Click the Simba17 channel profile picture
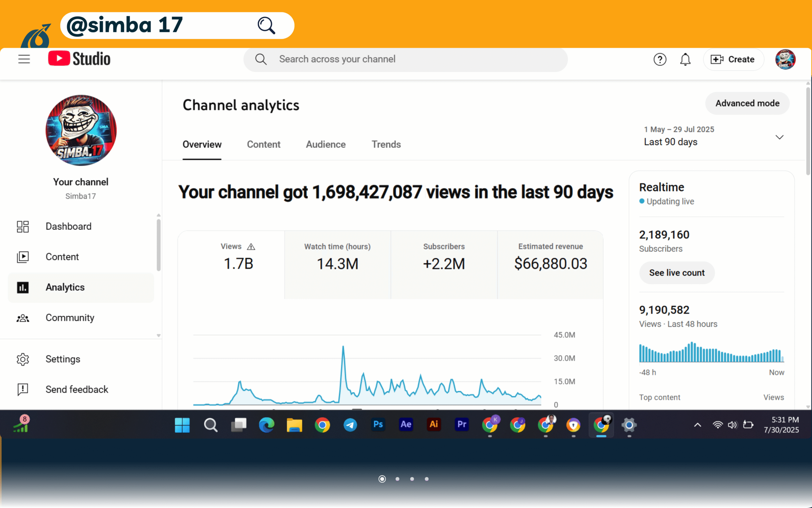Screen dimensions: 812x508 tap(81, 130)
